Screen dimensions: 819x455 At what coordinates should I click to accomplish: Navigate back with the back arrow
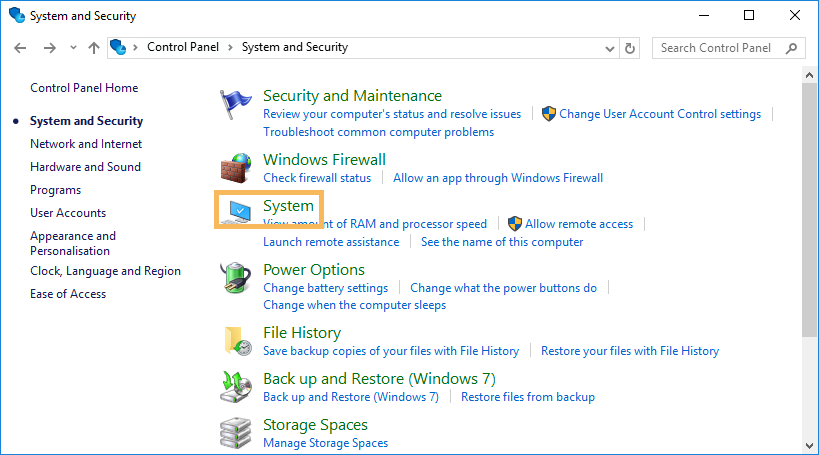(21, 47)
